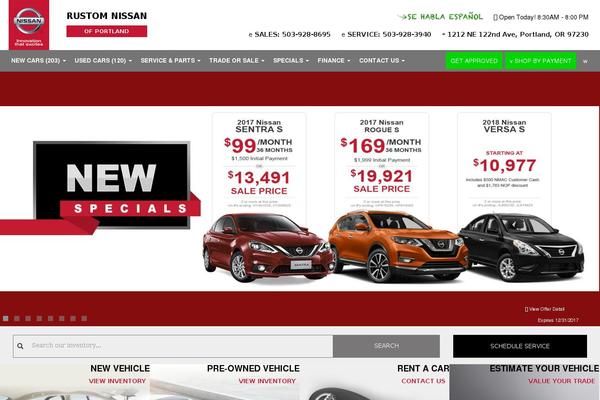This screenshot has width=600, height=400.
Task: Click the Nissan logo badge
Action: coord(29,25)
